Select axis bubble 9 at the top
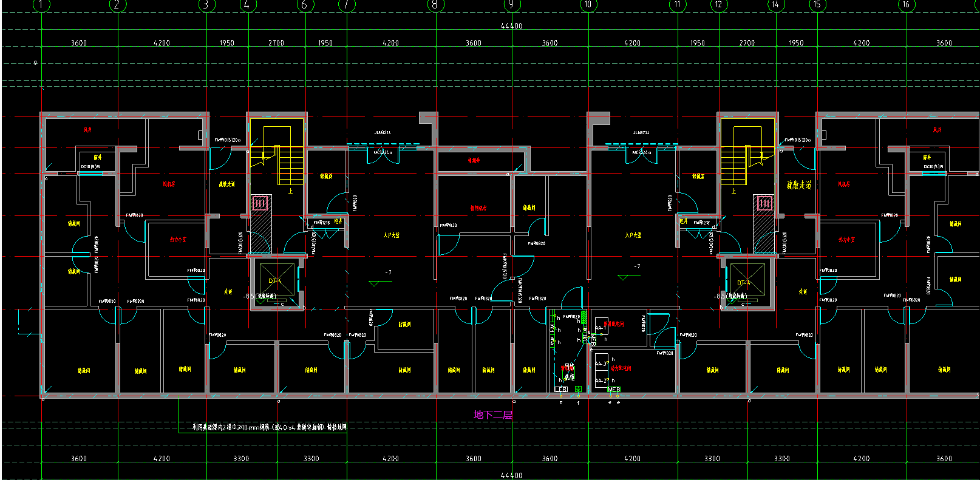The height and width of the screenshot is (480, 980). point(511,5)
